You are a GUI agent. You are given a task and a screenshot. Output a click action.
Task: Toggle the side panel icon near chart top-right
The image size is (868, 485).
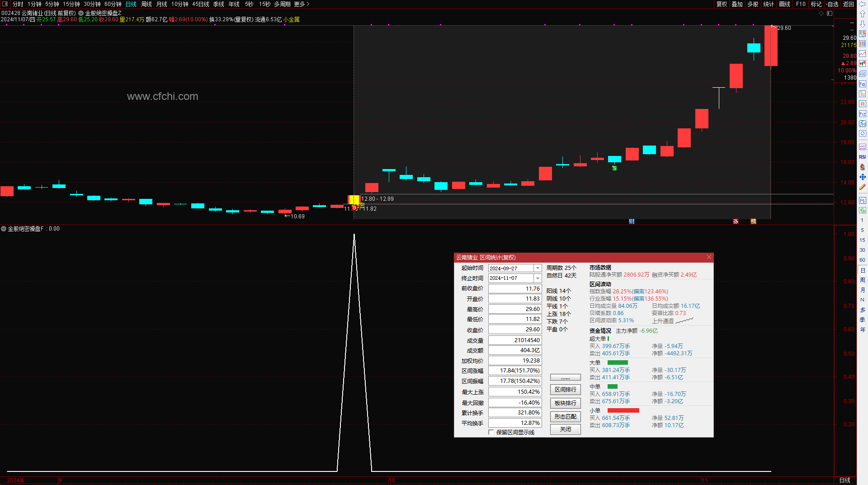click(830, 14)
